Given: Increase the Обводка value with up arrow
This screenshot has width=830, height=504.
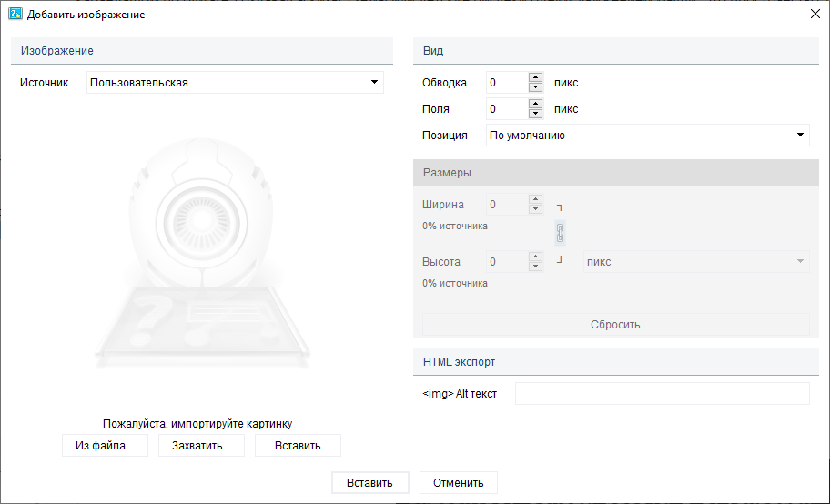Looking at the screenshot, I should point(535,77).
